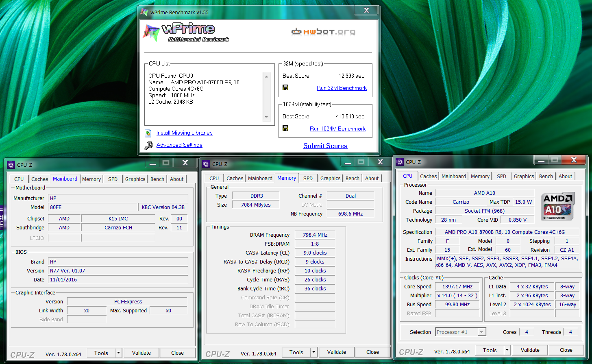
Task: Close the wPrime Benchmark window
Action: (366, 10)
